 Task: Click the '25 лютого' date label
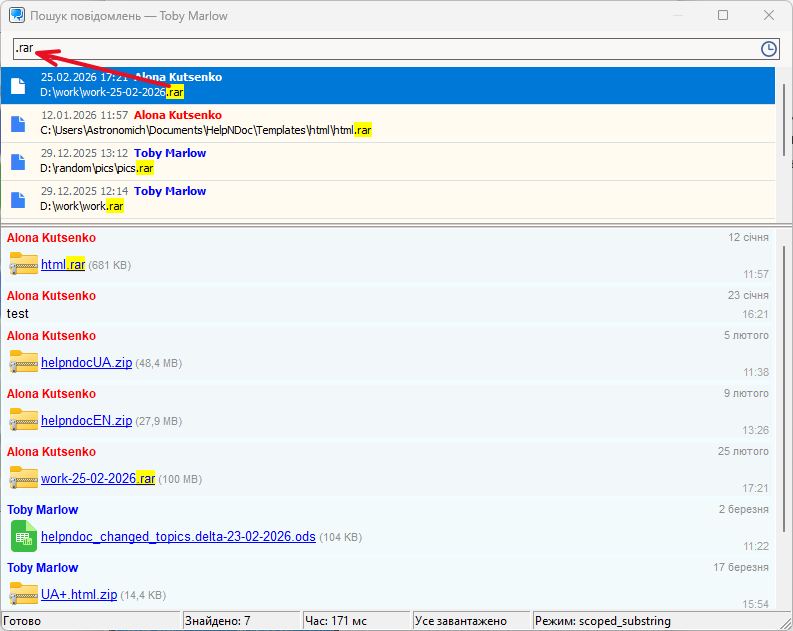(743, 451)
